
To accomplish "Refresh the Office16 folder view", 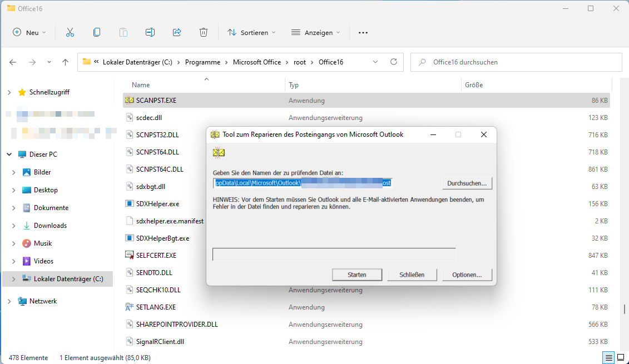I will click(x=394, y=62).
